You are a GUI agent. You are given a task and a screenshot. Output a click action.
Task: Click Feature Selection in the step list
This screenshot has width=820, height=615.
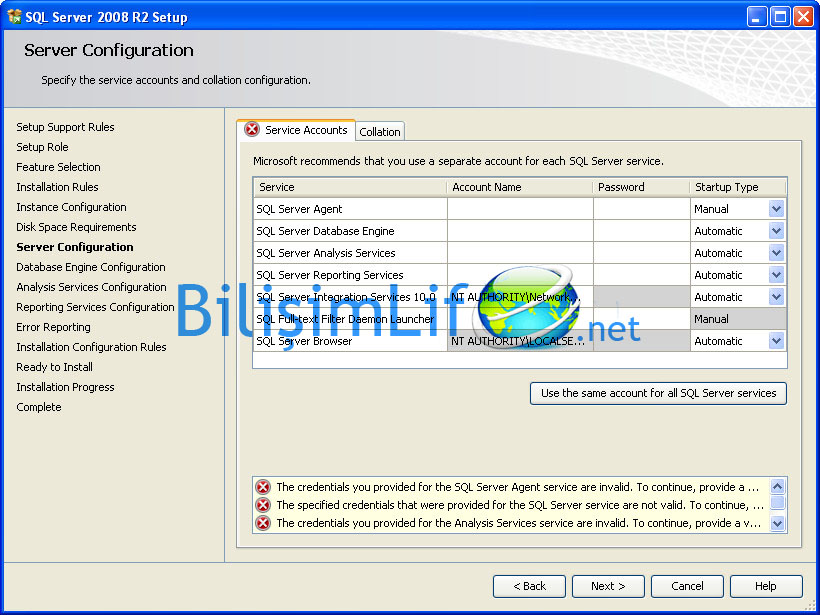click(x=59, y=167)
